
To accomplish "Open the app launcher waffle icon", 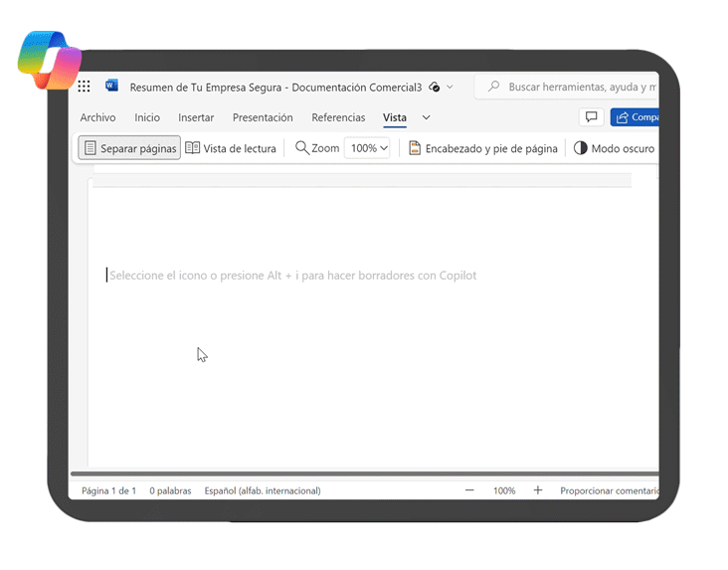I will 85,87.
